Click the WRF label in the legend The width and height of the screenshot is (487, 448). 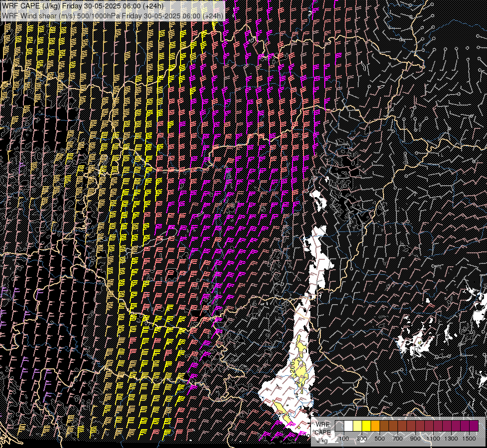[323, 425]
